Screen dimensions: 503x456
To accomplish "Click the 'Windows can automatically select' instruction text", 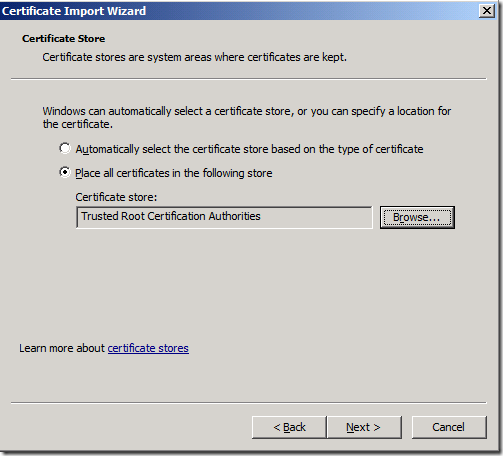I will point(247,117).
